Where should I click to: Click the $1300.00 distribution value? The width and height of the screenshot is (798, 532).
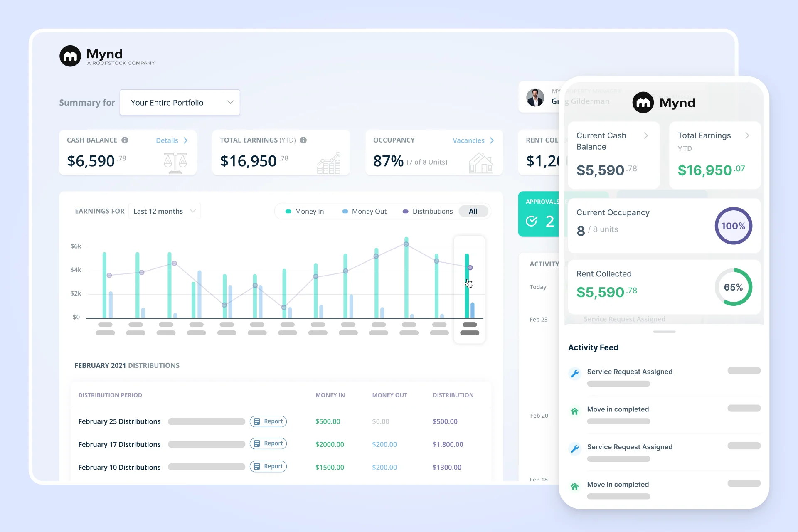(447, 467)
